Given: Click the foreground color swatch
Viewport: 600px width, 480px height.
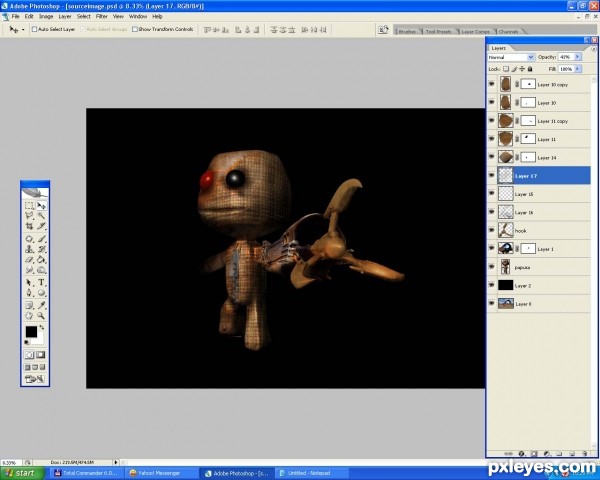Looking at the screenshot, I should tap(31, 331).
